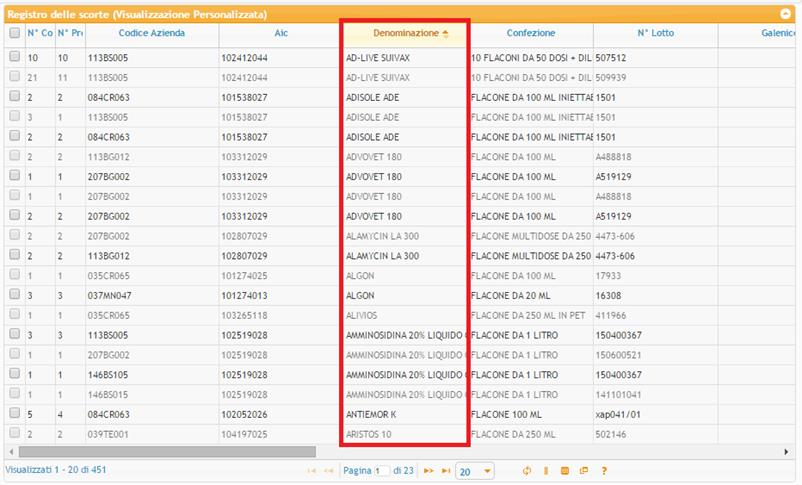Screen dimensions: 802x485
Task: Open the rows-per-page dropdown showing 20
Action: [475, 471]
